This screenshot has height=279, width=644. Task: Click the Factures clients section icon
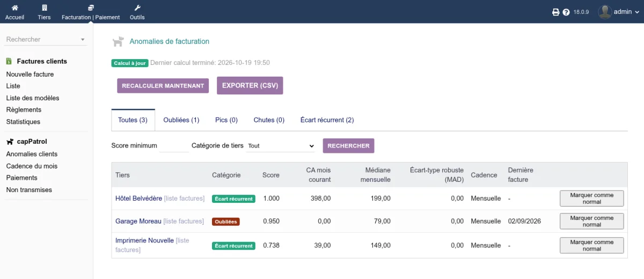coord(9,61)
